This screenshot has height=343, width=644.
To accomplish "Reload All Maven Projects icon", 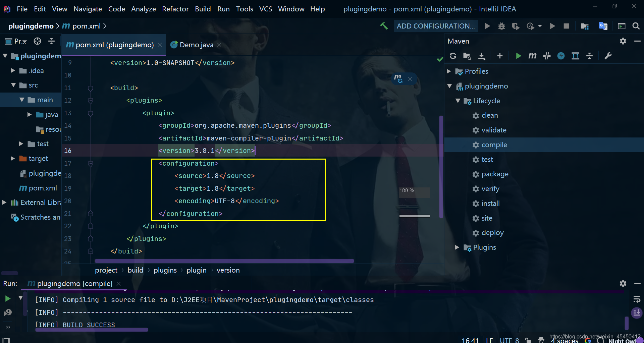I will (x=453, y=56).
